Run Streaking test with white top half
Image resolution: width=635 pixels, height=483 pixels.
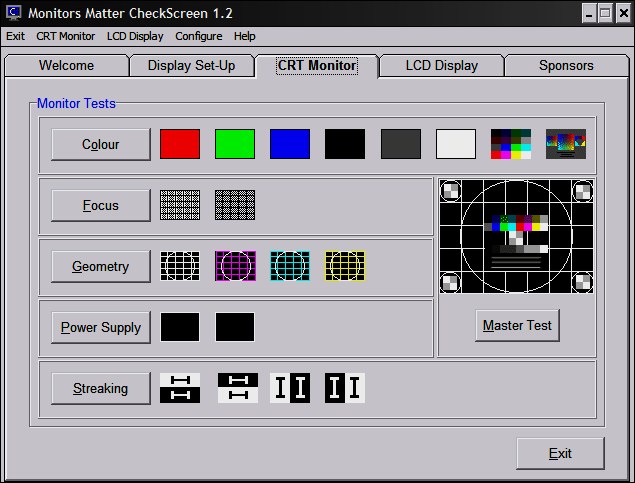pyautogui.click(x=180, y=388)
